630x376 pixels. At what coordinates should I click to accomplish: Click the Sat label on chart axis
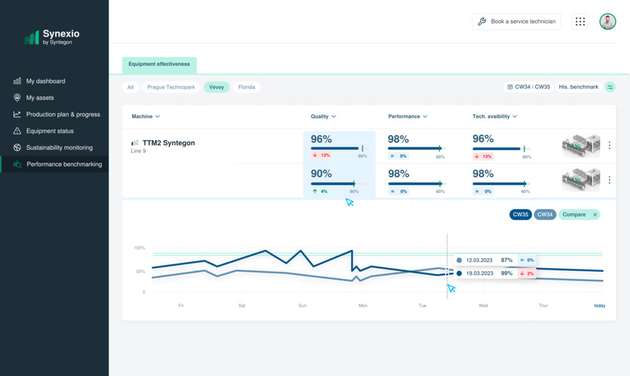pos(241,306)
